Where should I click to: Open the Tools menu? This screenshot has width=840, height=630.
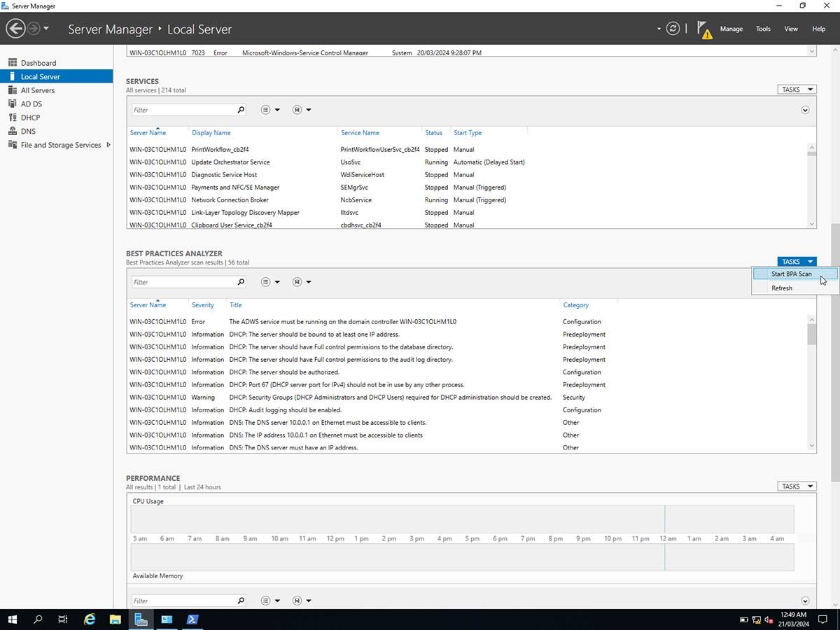pos(763,29)
